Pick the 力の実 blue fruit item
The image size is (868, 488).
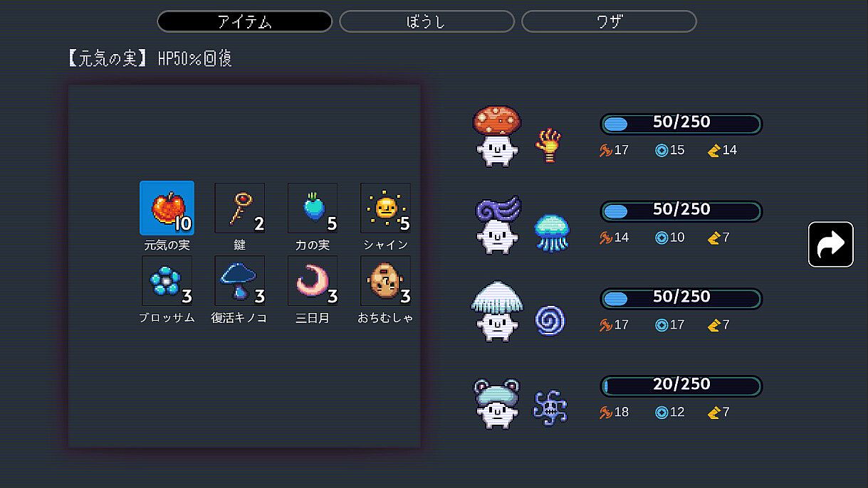click(x=313, y=208)
